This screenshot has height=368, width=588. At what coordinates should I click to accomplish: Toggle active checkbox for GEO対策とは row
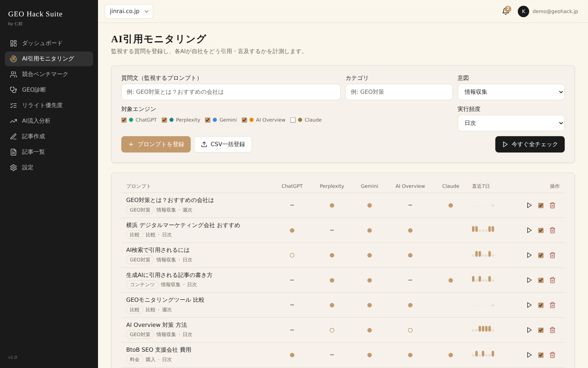click(x=541, y=205)
